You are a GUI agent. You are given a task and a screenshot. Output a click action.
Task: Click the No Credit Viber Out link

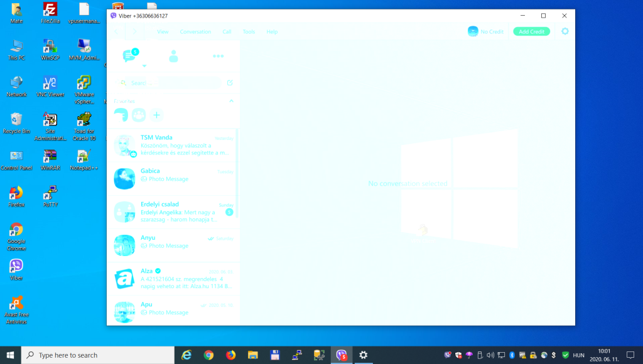[485, 31]
